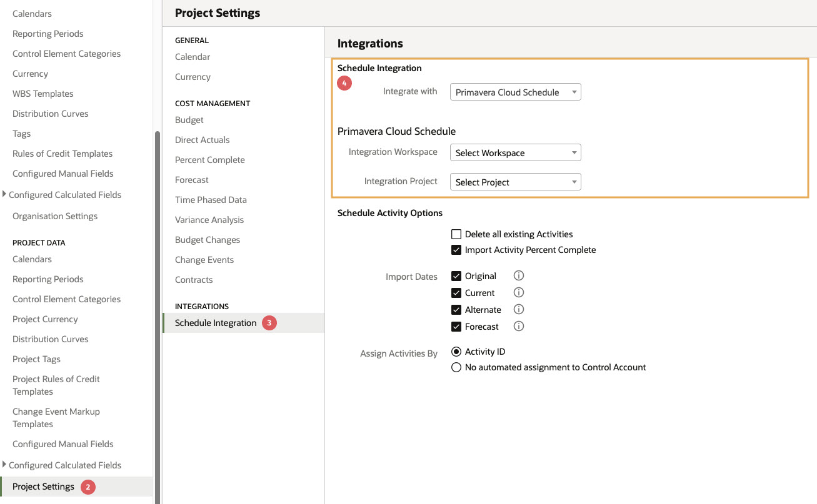This screenshot has height=504, width=817.
Task: Open Time Phased Data settings
Action: [211, 200]
